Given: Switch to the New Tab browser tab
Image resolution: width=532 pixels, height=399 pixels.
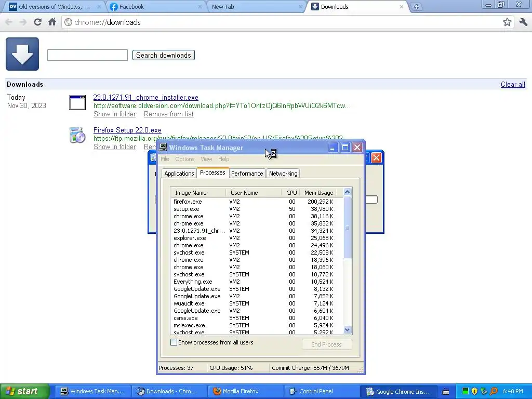Looking at the screenshot, I should (256, 7).
